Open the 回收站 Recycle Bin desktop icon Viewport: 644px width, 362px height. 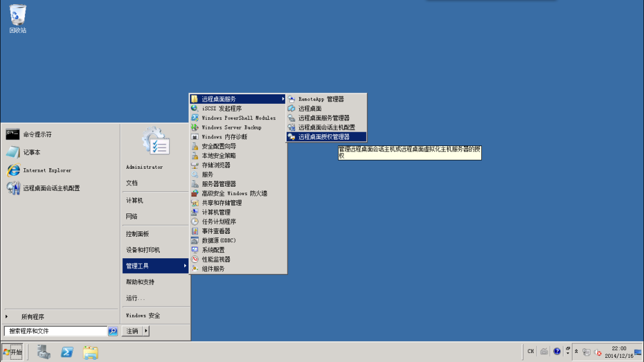18,19
